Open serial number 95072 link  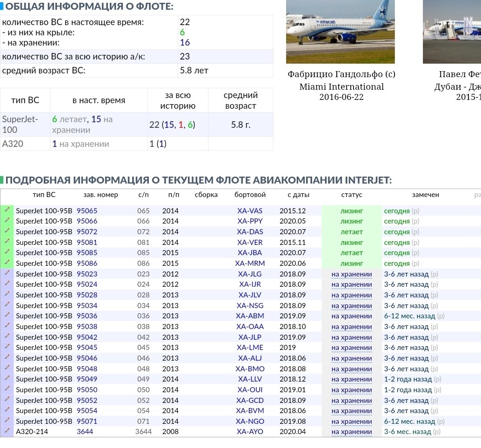click(x=87, y=231)
